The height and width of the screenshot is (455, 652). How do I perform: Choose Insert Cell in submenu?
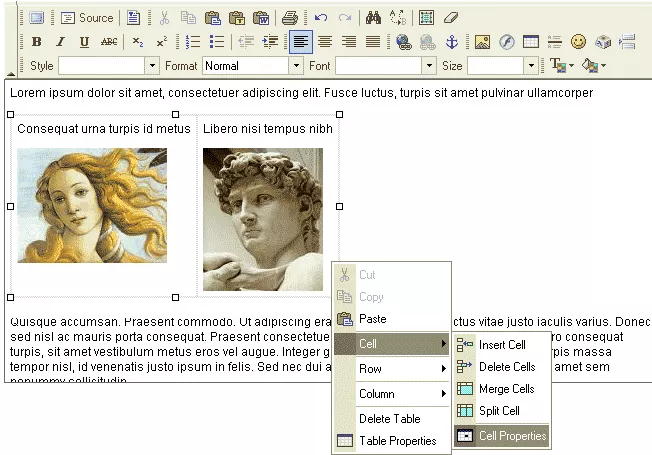(x=501, y=345)
